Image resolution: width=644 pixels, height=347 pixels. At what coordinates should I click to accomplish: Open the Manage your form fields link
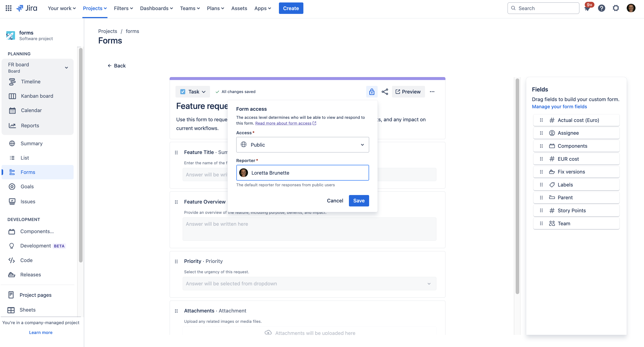point(559,106)
